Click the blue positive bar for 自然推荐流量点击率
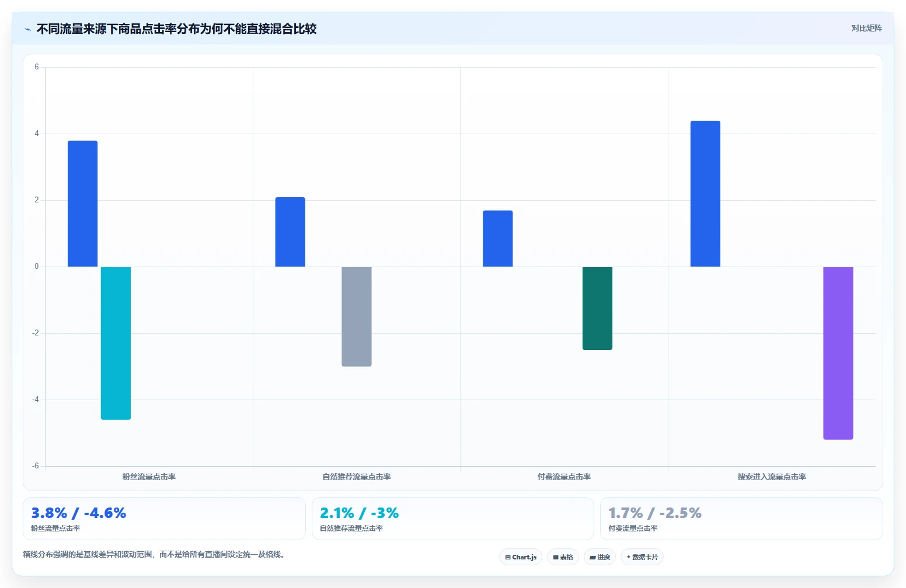906x588 pixels. point(290,232)
